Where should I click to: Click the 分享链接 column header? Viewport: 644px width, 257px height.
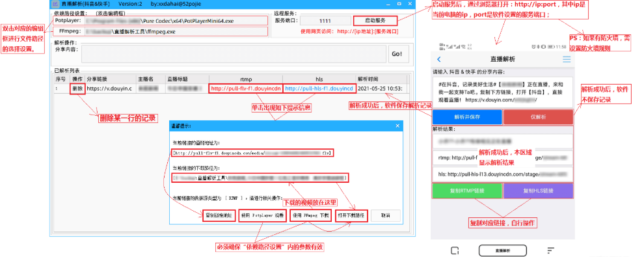111,79
